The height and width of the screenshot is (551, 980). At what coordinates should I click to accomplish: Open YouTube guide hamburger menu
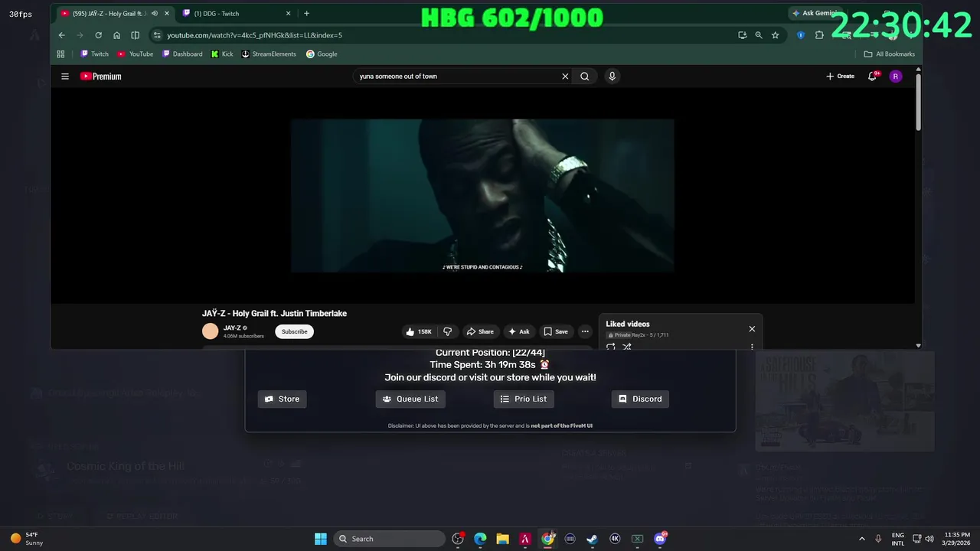[x=65, y=77]
